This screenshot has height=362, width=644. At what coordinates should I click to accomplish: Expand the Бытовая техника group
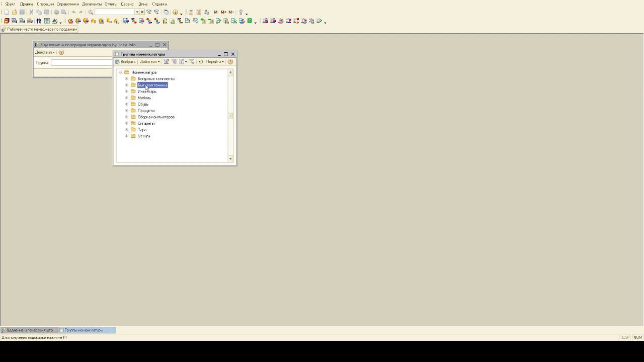coord(127,85)
